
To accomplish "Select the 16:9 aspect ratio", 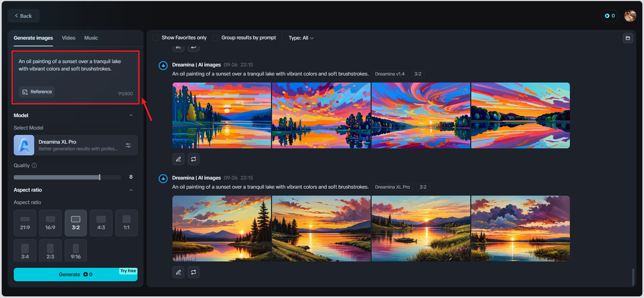I will [x=50, y=223].
